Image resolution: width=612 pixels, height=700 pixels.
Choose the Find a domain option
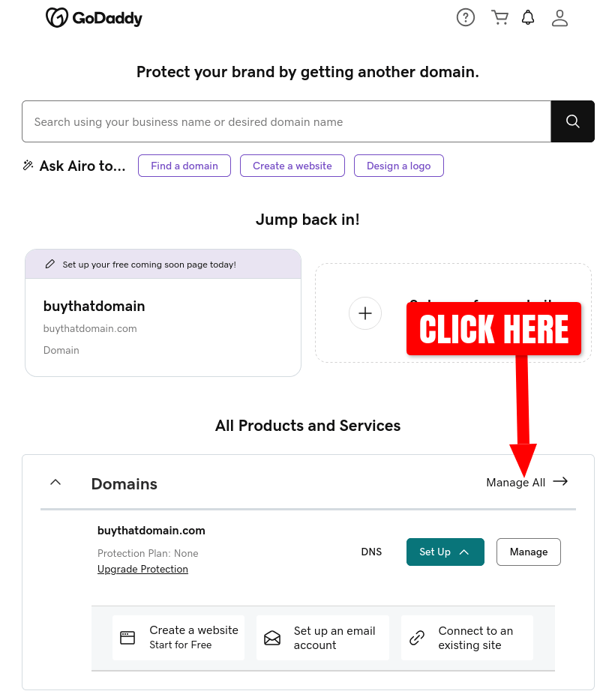[184, 165]
